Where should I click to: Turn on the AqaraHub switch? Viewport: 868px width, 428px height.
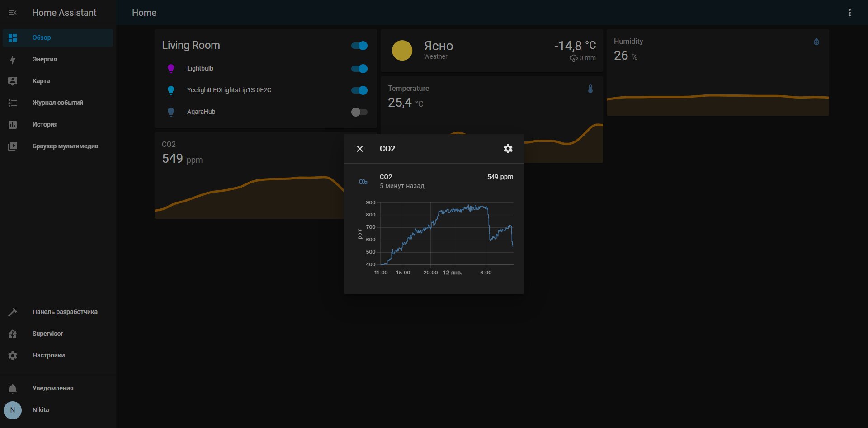tap(359, 112)
